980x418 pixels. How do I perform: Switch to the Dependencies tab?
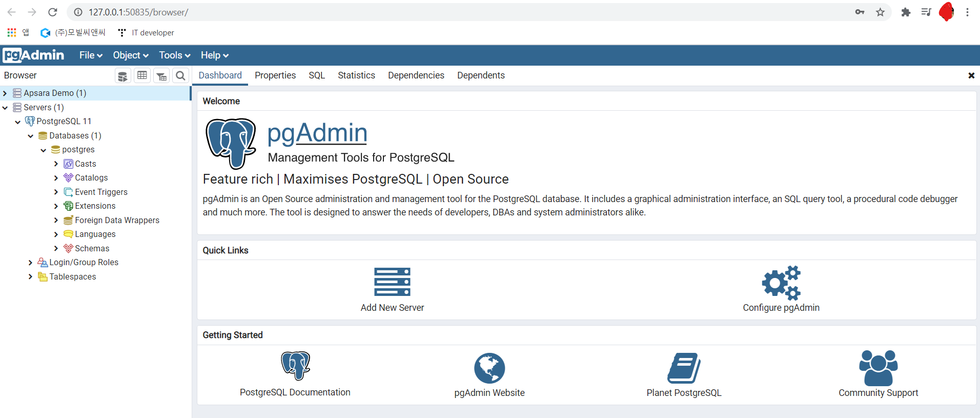click(x=416, y=75)
